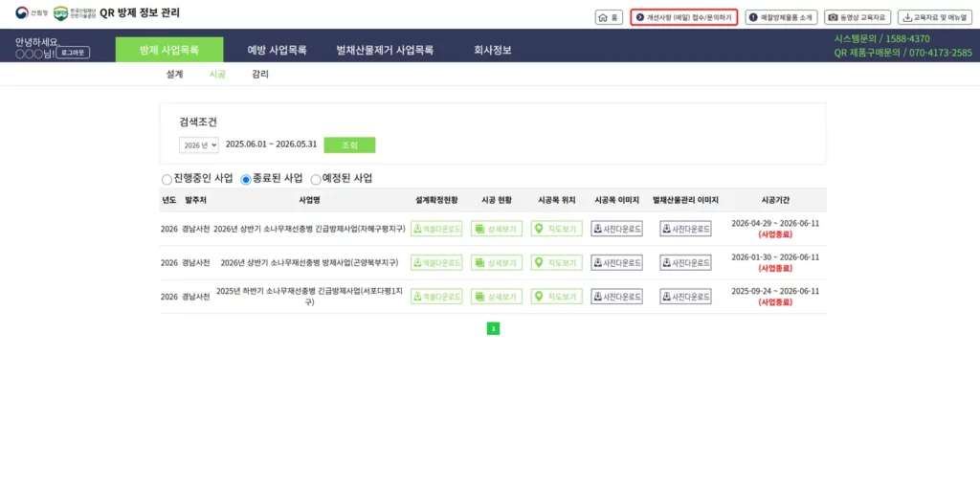Open 교육자료 및 메뉴얼 download
Viewport: 980px width, 489px height.
(935, 17)
